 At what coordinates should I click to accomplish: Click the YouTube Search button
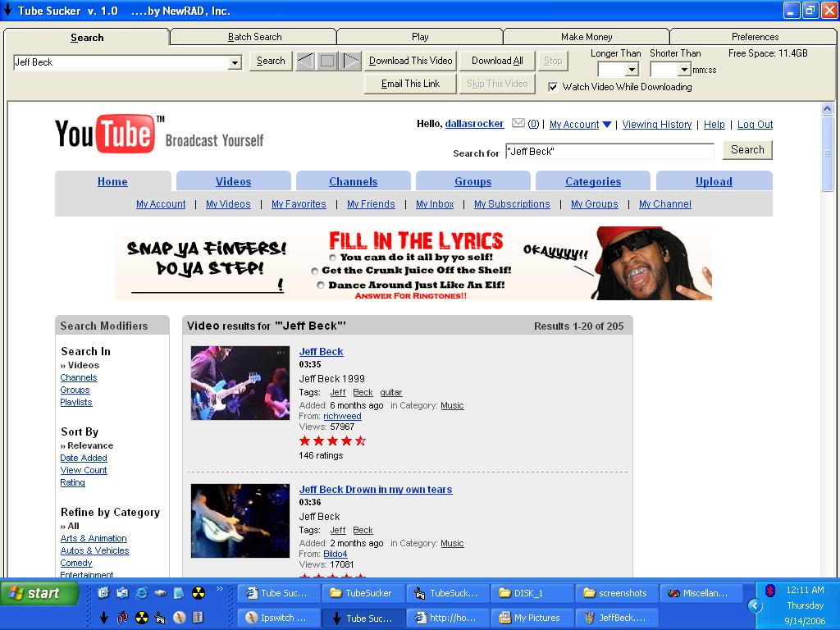point(747,150)
